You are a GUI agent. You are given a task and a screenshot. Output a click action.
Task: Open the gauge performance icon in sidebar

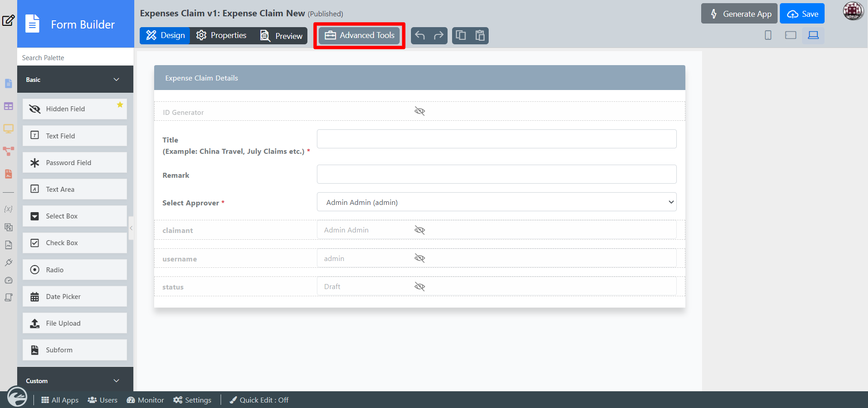tap(9, 280)
